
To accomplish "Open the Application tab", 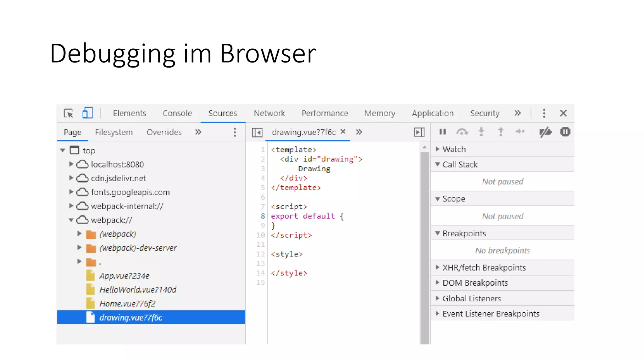I will [x=433, y=113].
